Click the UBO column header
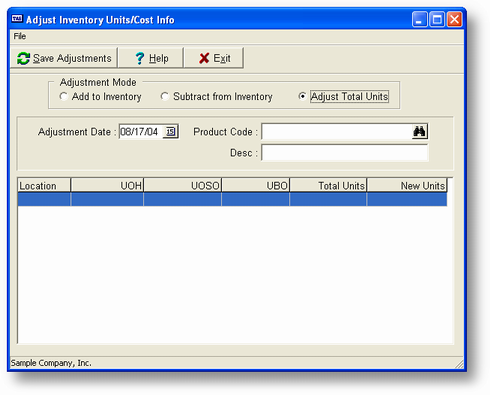The height and width of the screenshot is (395, 490). (x=256, y=185)
